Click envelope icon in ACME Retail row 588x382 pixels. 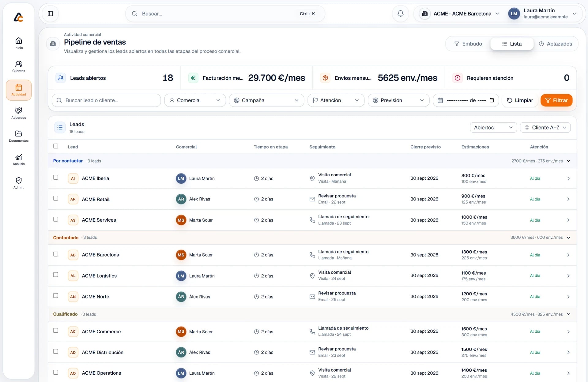(312, 199)
